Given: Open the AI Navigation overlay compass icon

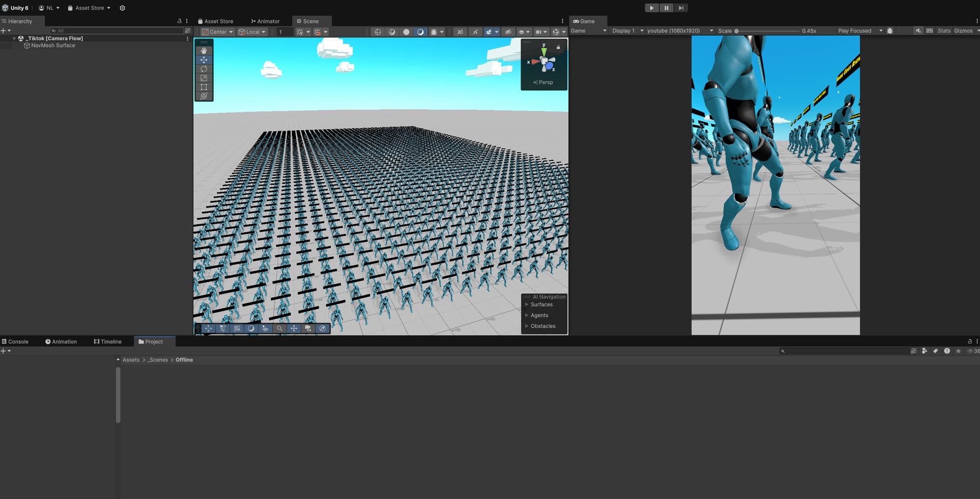Looking at the screenshot, I should 323,328.
